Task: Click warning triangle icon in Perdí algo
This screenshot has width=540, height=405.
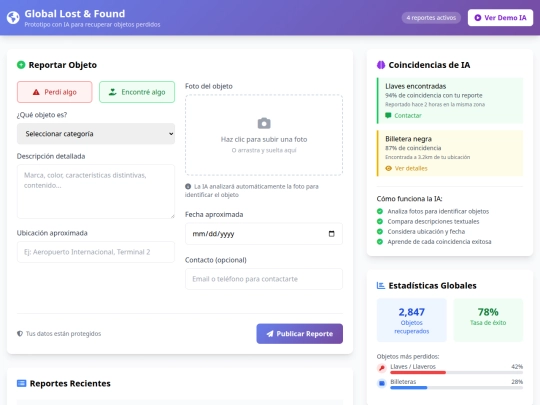Action: point(36,92)
